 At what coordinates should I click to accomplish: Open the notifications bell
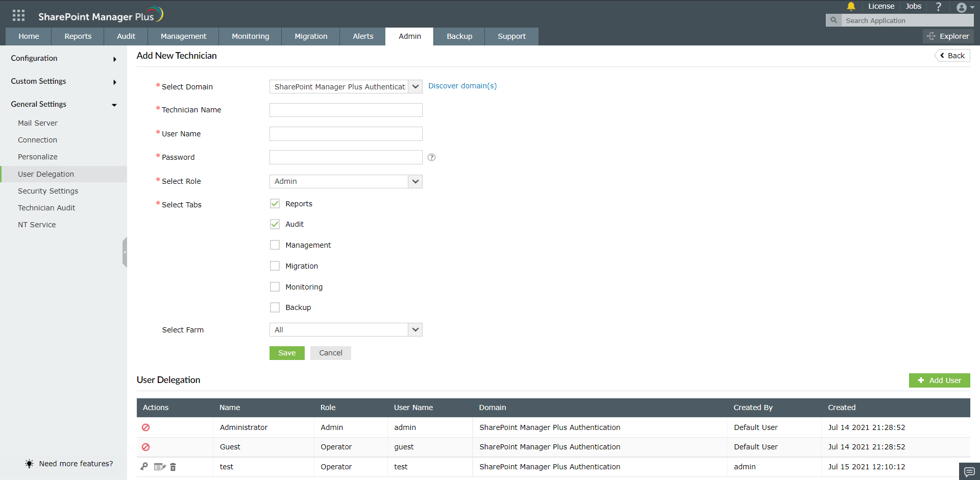851,7
